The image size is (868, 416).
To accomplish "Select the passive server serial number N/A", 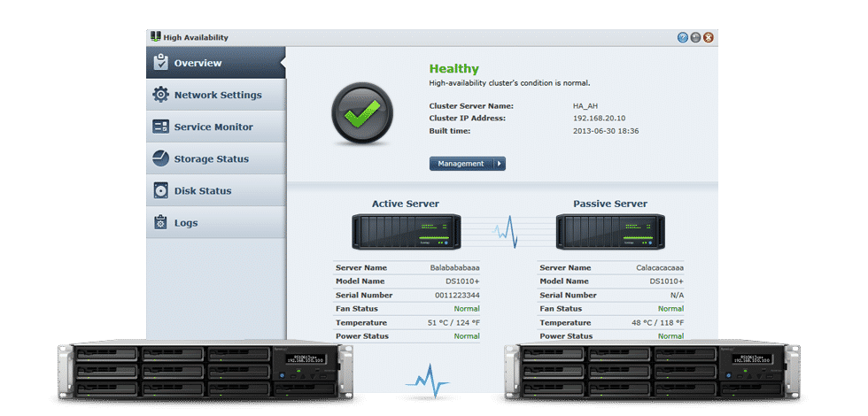I will tap(678, 295).
